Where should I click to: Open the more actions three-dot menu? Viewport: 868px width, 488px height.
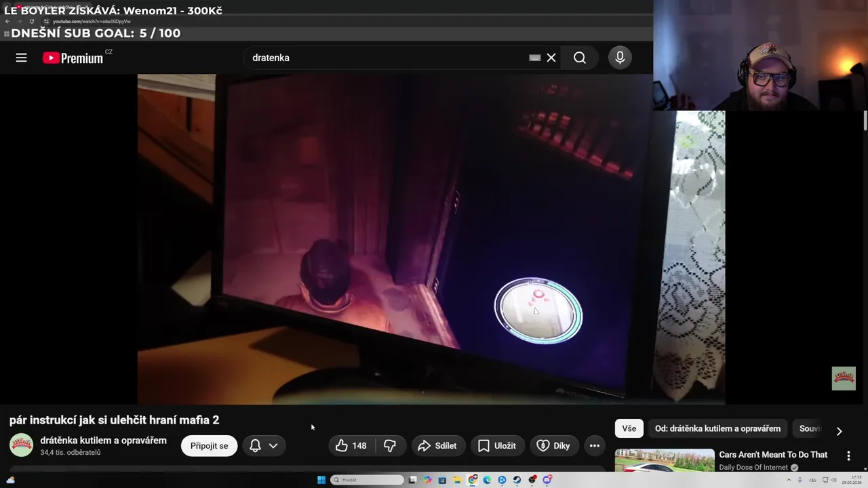[595, 445]
